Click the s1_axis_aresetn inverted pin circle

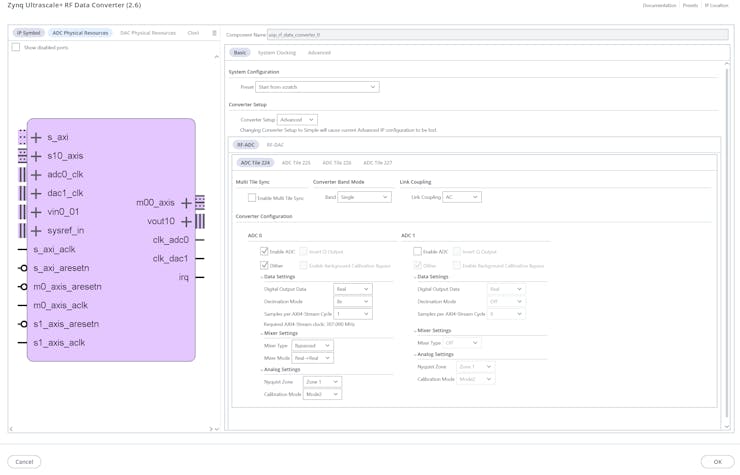(x=23, y=324)
